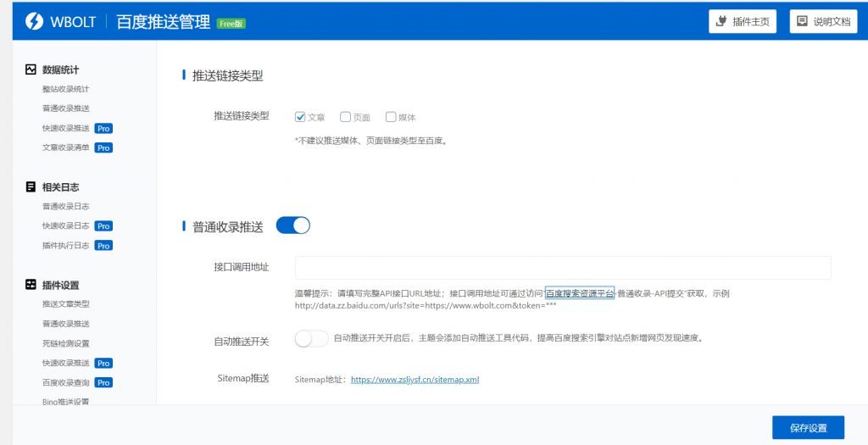This screenshot has width=868, height=445.
Task: Click Pro badge beside 快速收录日志
Action: (x=103, y=225)
